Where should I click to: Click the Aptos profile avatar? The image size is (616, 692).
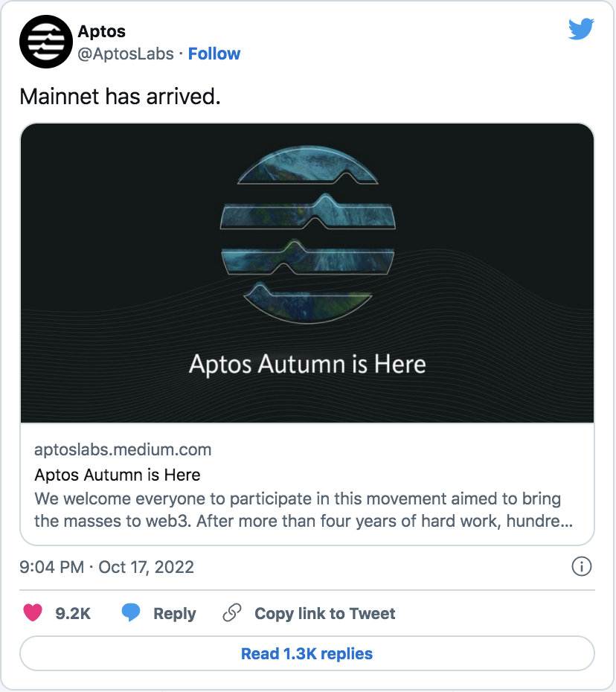coord(45,42)
